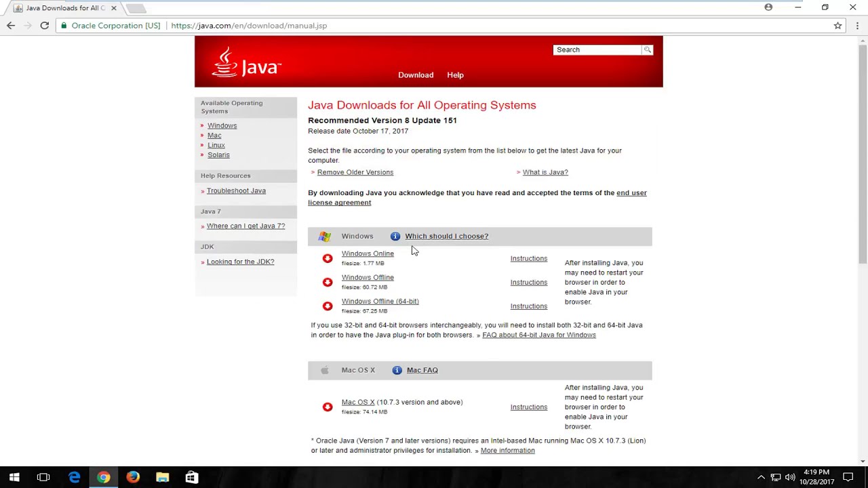Viewport: 868px width, 488px height.
Task: Open Where can I get Java 7 link
Action: pyautogui.click(x=245, y=226)
